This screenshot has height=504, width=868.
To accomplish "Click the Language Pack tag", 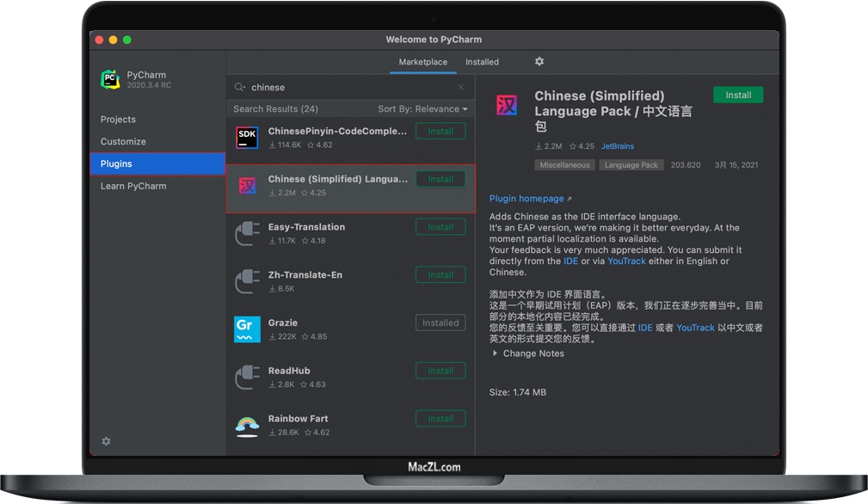I will click(x=631, y=165).
